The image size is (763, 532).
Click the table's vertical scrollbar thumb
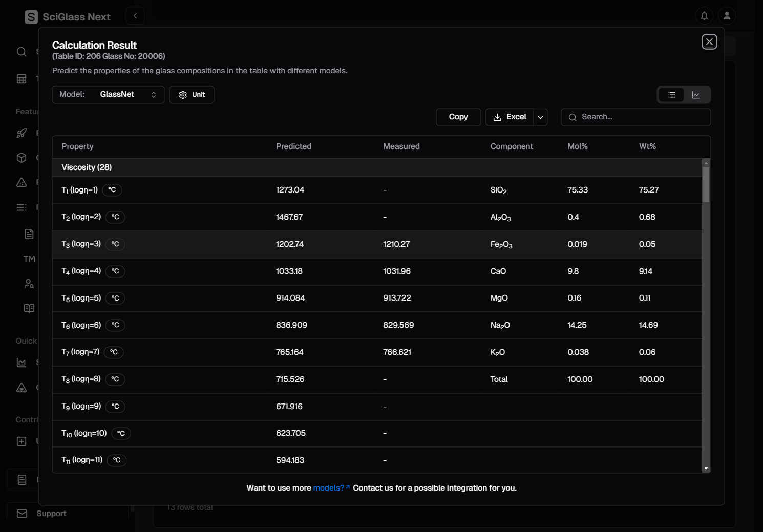click(x=706, y=184)
